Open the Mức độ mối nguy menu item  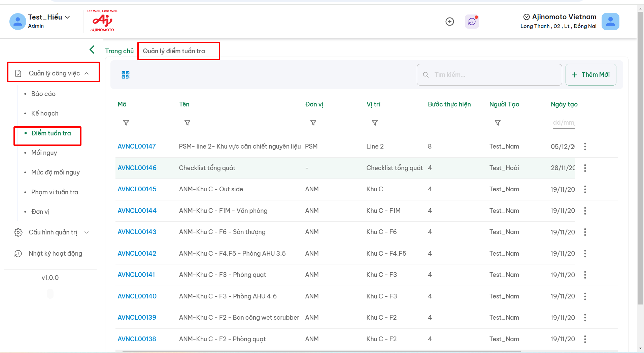coord(56,172)
